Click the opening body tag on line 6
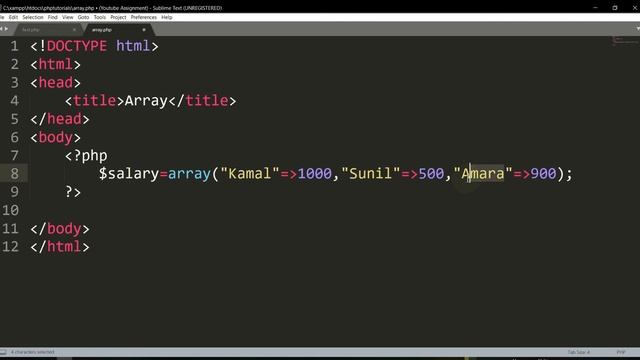The image size is (640, 360). click(x=56, y=138)
